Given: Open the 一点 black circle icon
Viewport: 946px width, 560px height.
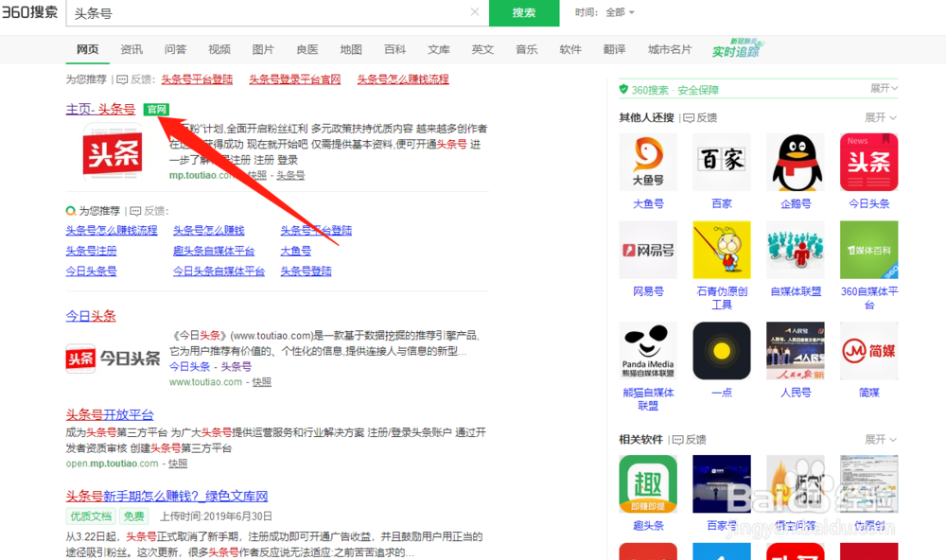Looking at the screenshot, I should point(721,350).
